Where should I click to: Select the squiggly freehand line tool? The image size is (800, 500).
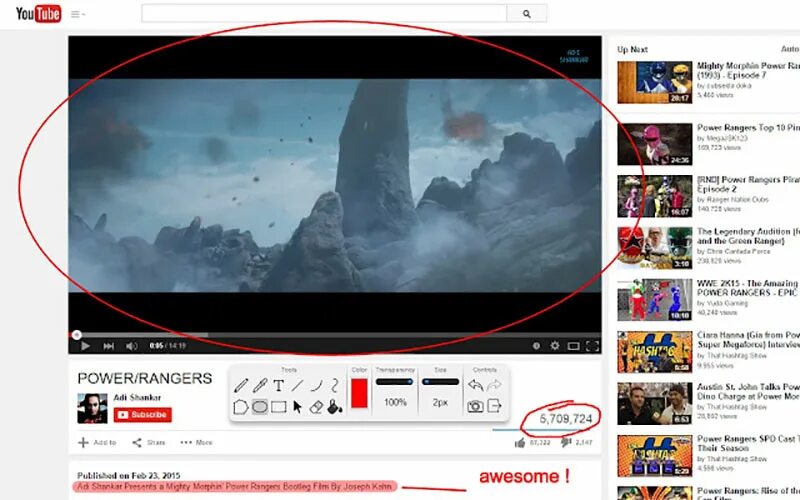point(335,385)
